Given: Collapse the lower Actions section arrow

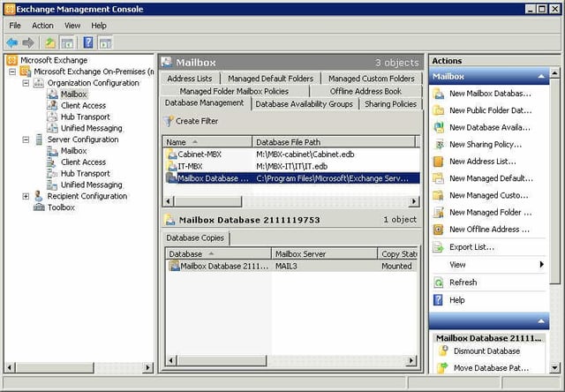Looking at the screenshot, I should [x=541, y=320].
